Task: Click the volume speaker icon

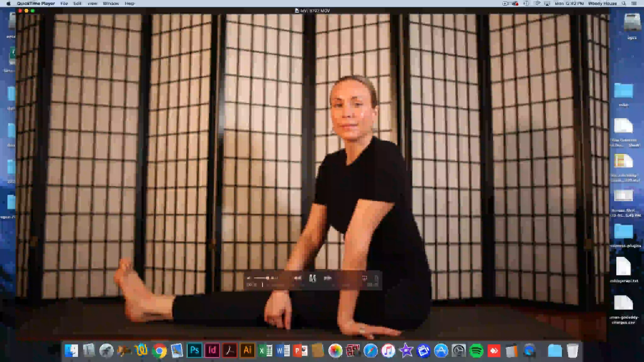Action: [x=249, y=278]
